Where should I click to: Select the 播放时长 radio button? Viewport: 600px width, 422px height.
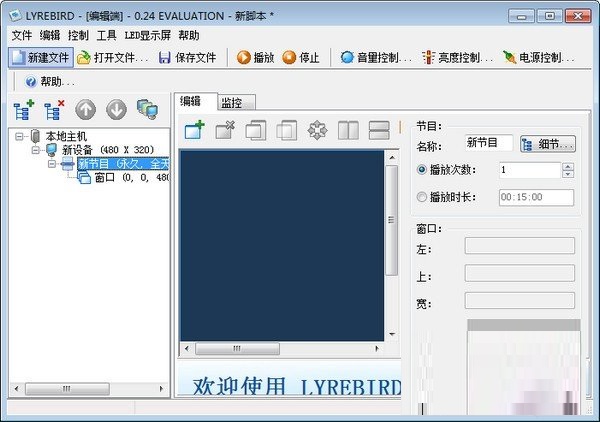point(421,197)
